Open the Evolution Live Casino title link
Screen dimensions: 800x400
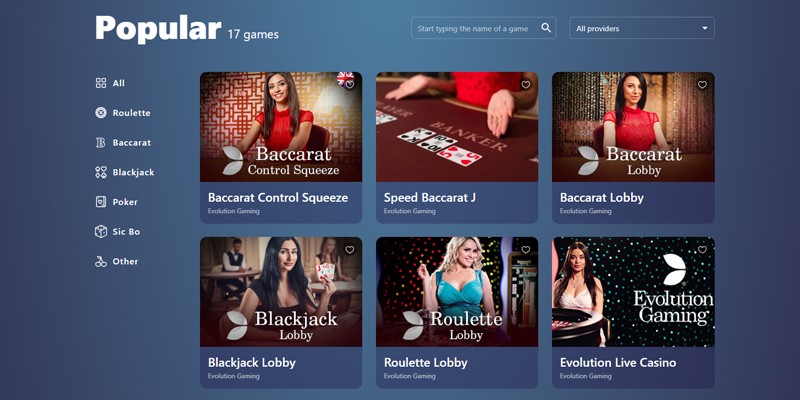tap(618, 363)
